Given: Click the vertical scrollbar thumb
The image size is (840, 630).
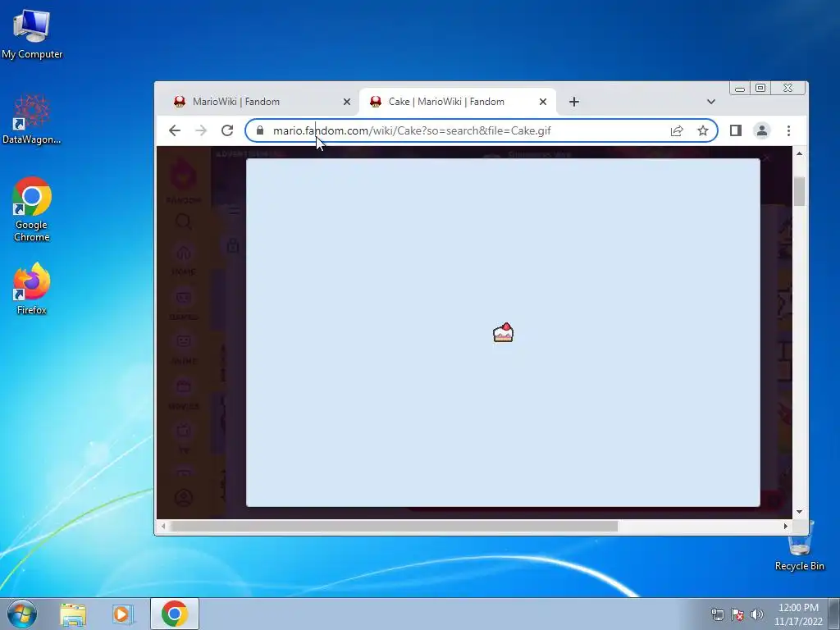Looking at the screenshot, I should click(799, 191).
